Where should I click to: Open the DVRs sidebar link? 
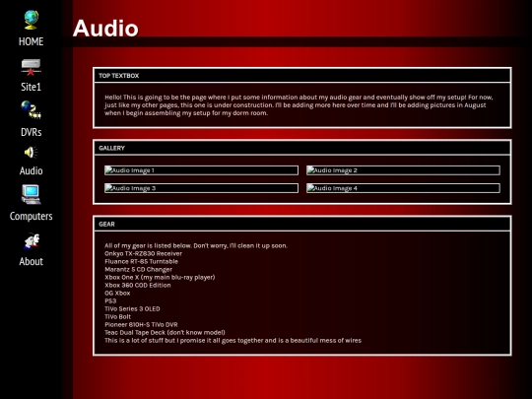[31, 132]
